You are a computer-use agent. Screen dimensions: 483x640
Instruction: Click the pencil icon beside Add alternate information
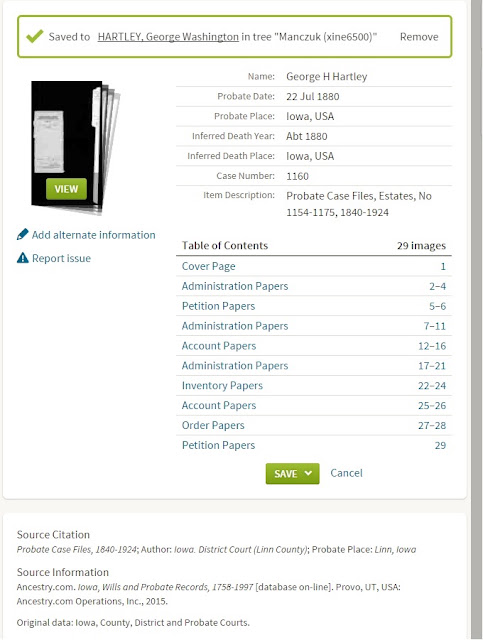click(x=22, y=234)
